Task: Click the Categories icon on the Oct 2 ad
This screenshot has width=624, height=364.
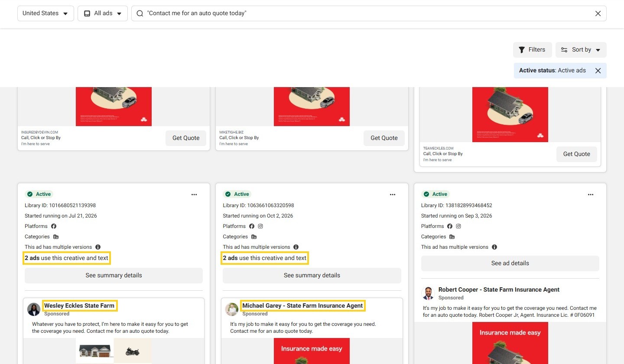Action: pos(254,237)
